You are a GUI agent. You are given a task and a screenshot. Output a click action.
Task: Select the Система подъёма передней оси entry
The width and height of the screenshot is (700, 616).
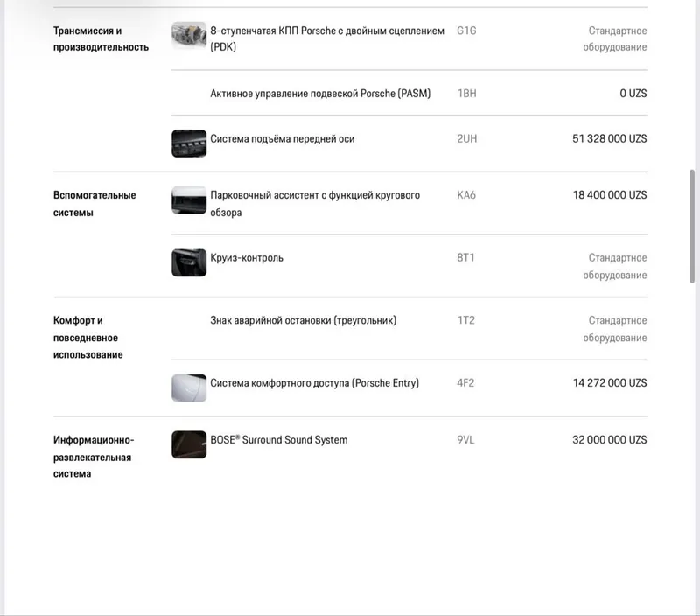282,139
